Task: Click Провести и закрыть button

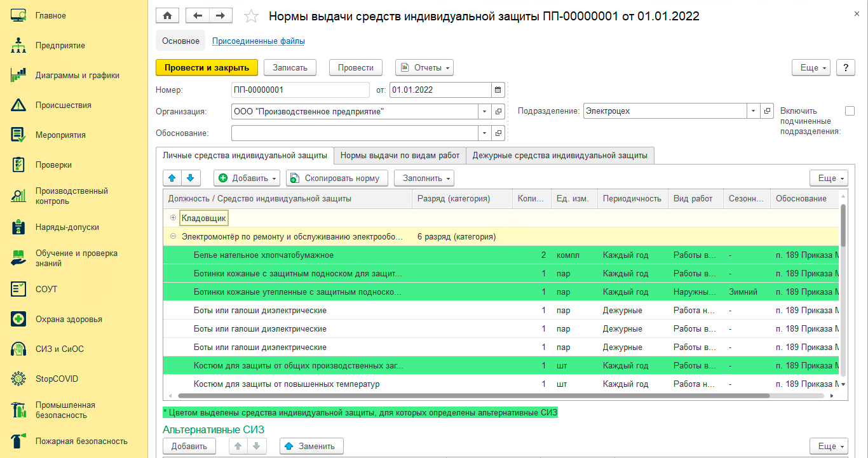Action: click(207, 67)
